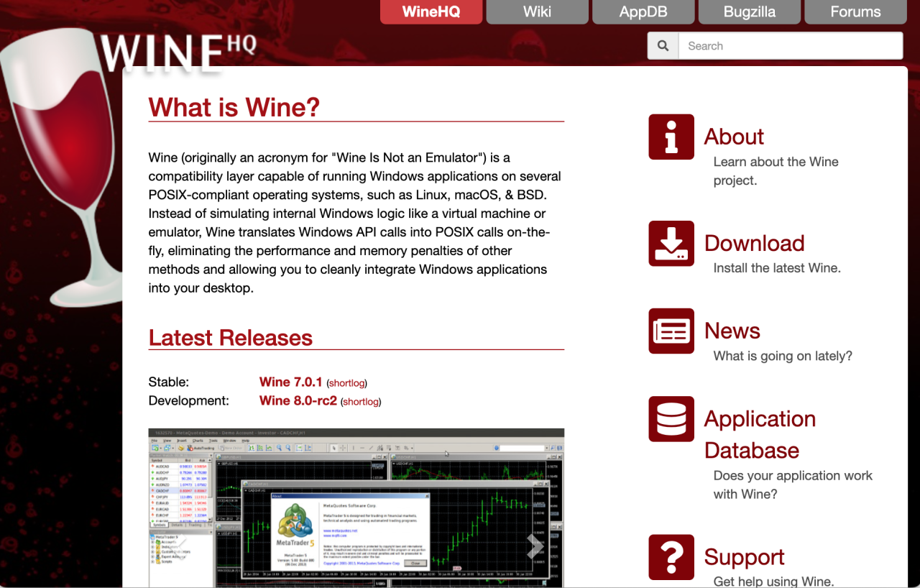Open the Wine 8.0-rc2 release page
The image size is (920, 588).
(298, 400)
